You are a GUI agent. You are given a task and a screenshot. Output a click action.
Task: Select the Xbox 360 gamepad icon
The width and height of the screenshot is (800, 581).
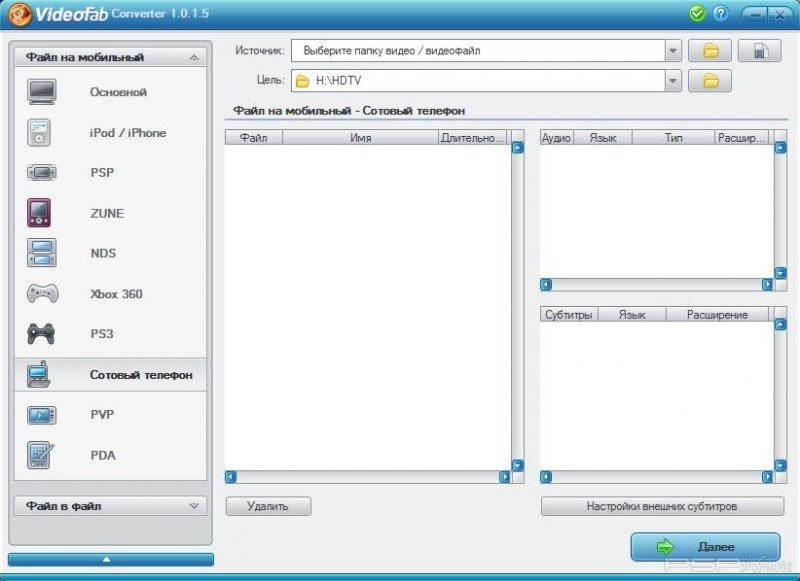click(x=40, y=294)
